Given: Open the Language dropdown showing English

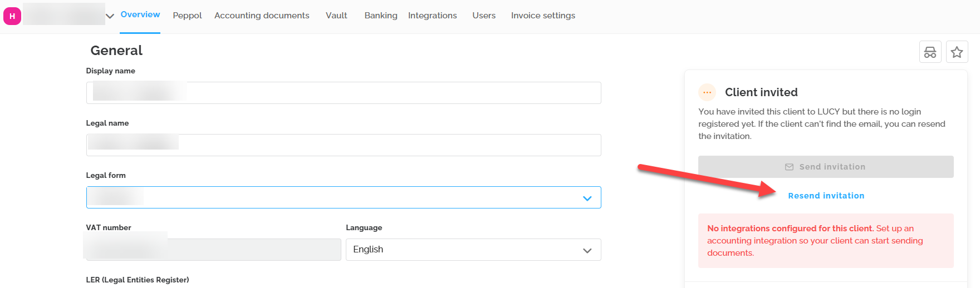Looking at the screenshot, I should click(473, 250).
